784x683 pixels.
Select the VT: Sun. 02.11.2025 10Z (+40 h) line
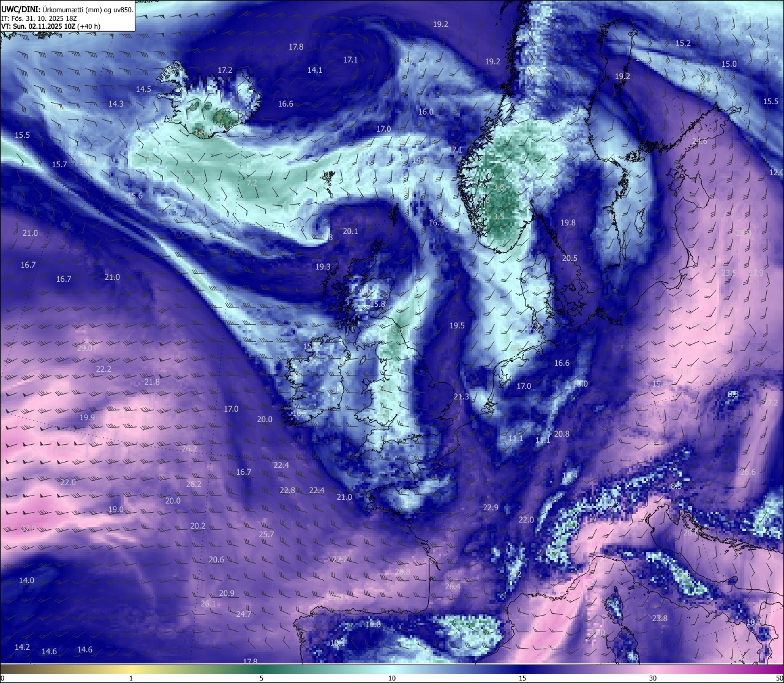pos(51,26)
